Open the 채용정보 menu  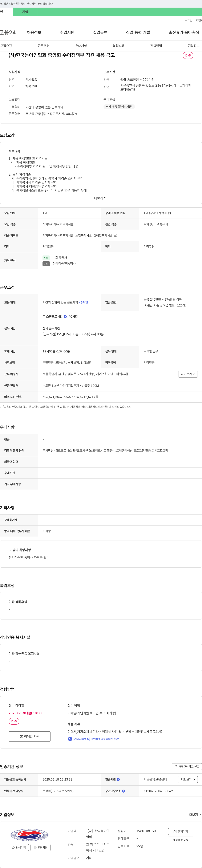pos(34,32)
